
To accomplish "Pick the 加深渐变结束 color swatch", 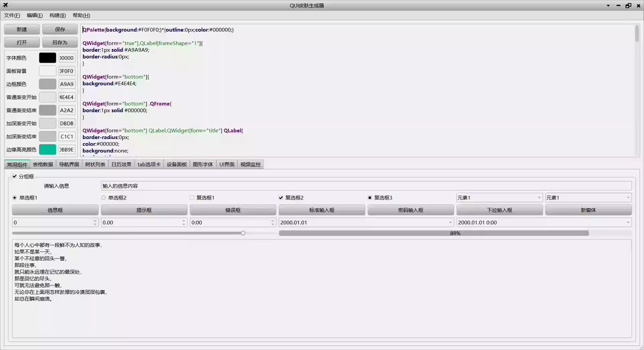I will [48, 136].
